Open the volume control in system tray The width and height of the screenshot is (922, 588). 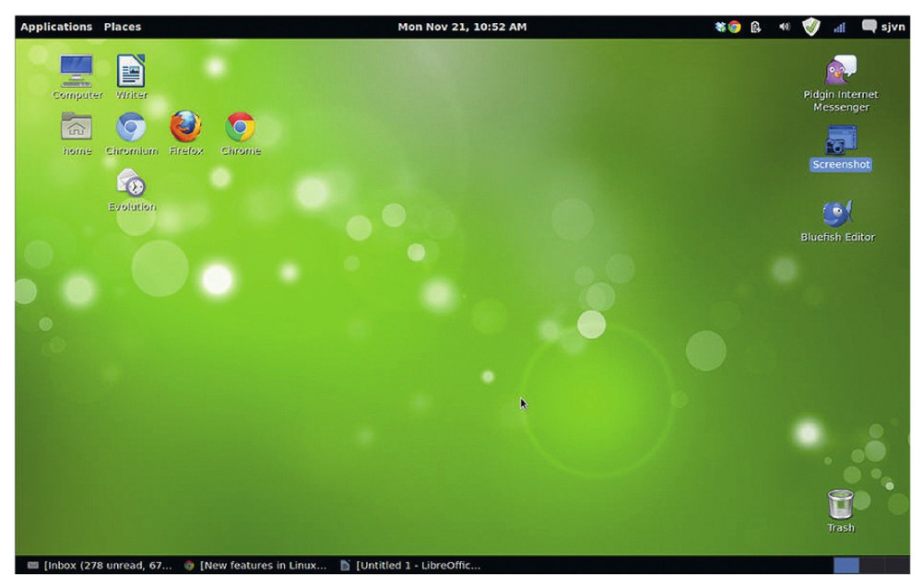(785, 27)
